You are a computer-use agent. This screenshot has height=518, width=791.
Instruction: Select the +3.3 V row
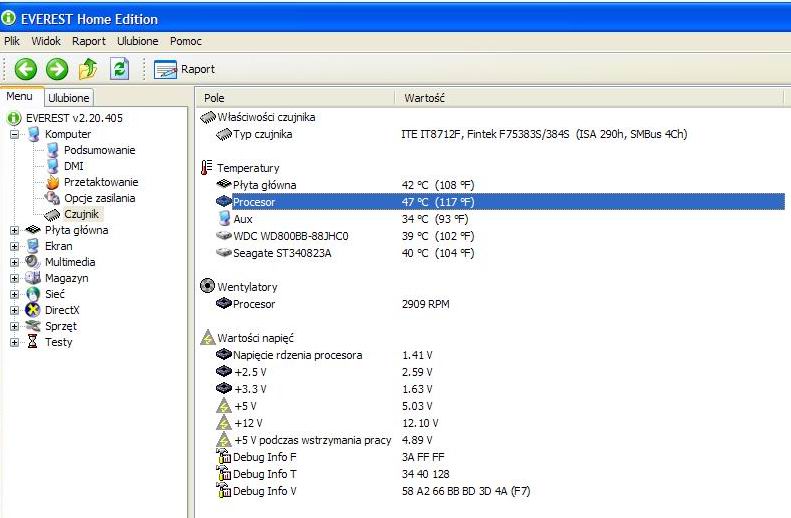[x=492, y=389]
